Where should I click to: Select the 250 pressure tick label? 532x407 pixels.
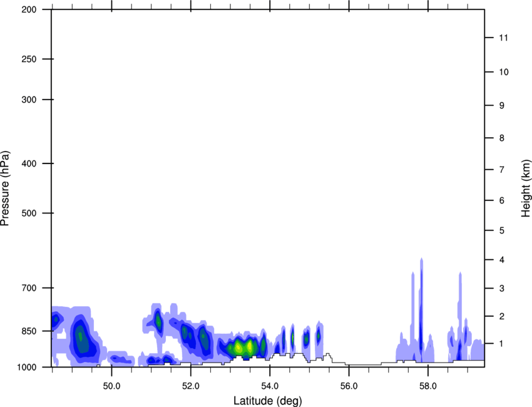29,59
